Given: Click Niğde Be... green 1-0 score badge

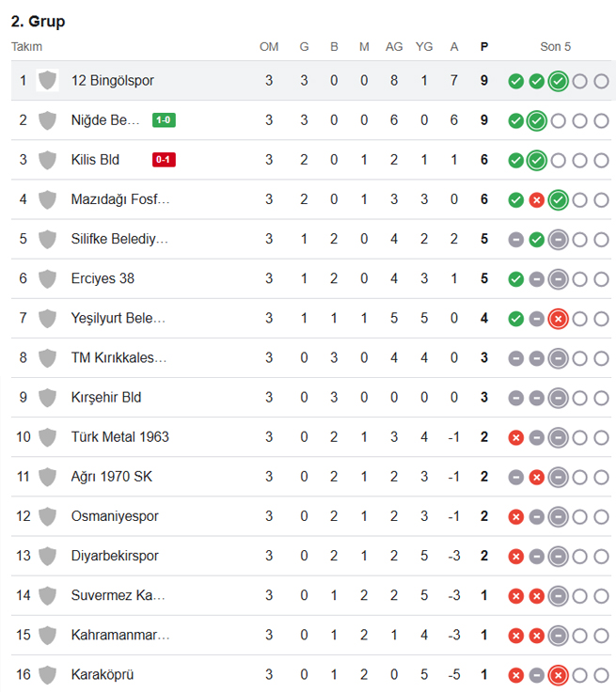Looking at the screenshot, I should pos(164,119).
